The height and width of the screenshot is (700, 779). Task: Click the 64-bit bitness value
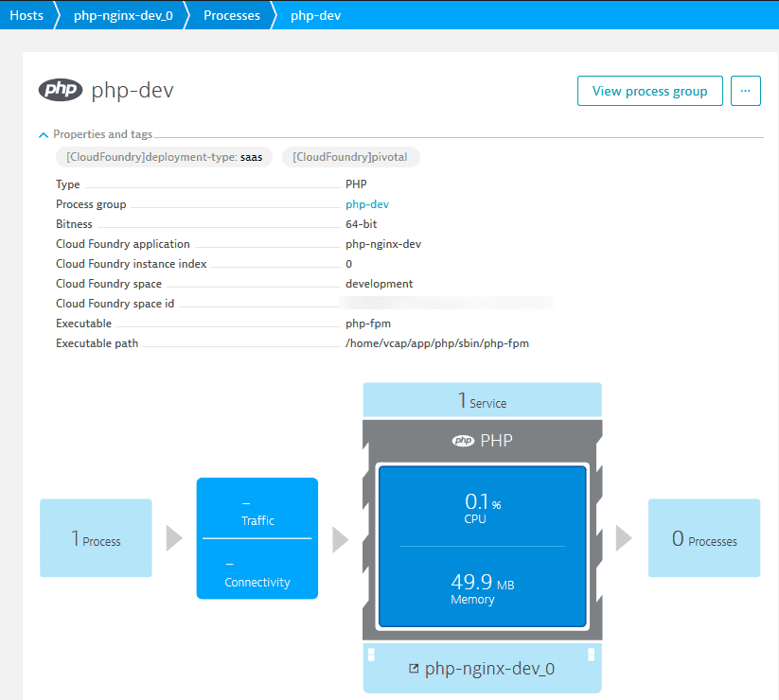[362, 224]
